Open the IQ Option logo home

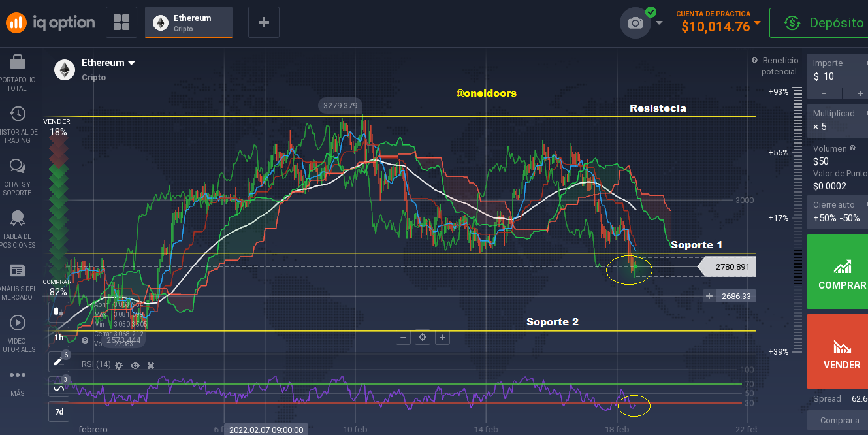pos(50,23)
